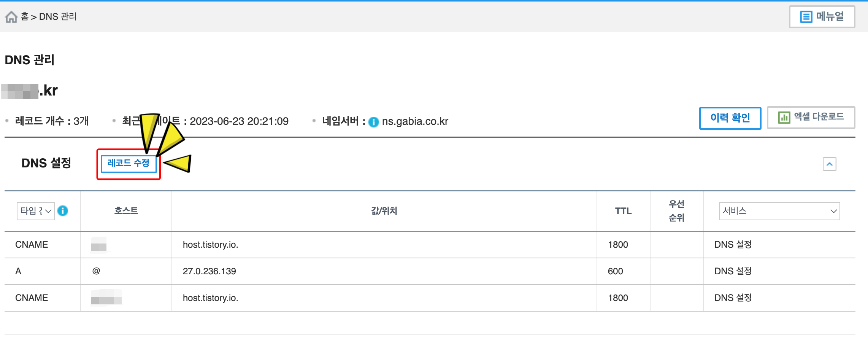
Task: Open the 메뉴얼 manual button
Action: point(822,16)
